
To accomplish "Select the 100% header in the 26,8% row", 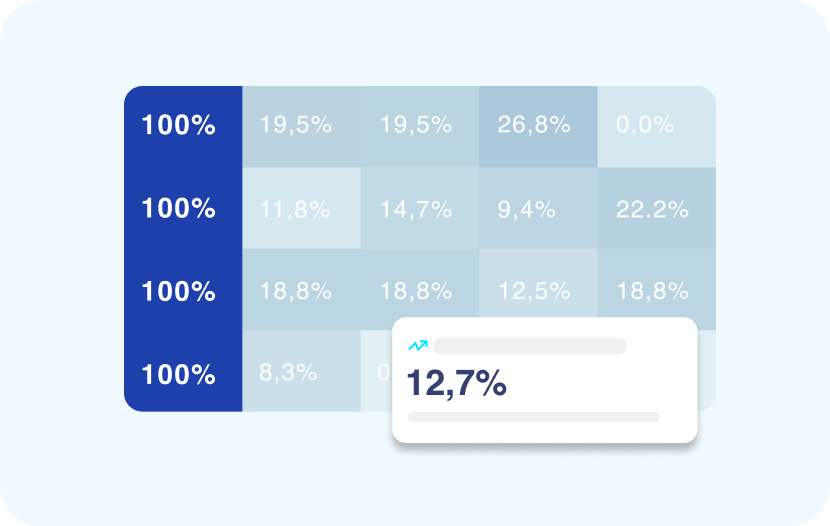I will coord(179,126).
